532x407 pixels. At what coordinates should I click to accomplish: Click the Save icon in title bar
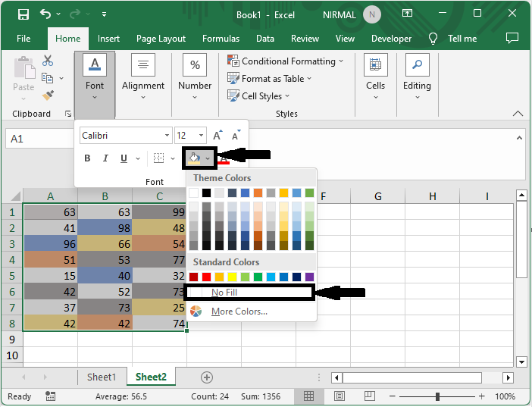[23, 14]
